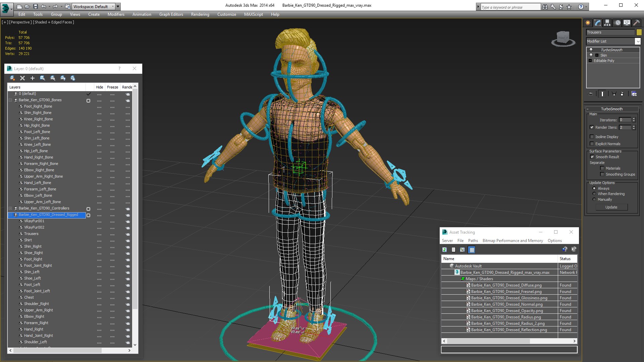Click the Pin Stack icon
This screenshot has width=644, height=362.
tap(591, 94)
